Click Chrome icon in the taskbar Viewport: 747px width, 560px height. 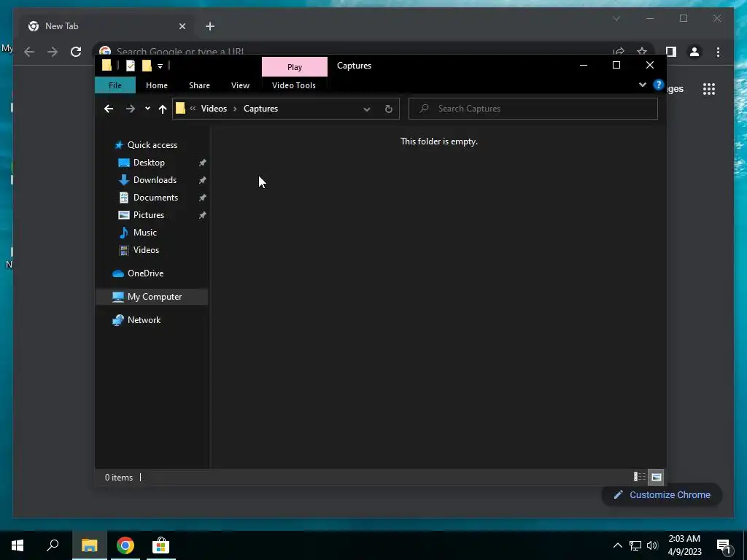[x=125, y=545]
